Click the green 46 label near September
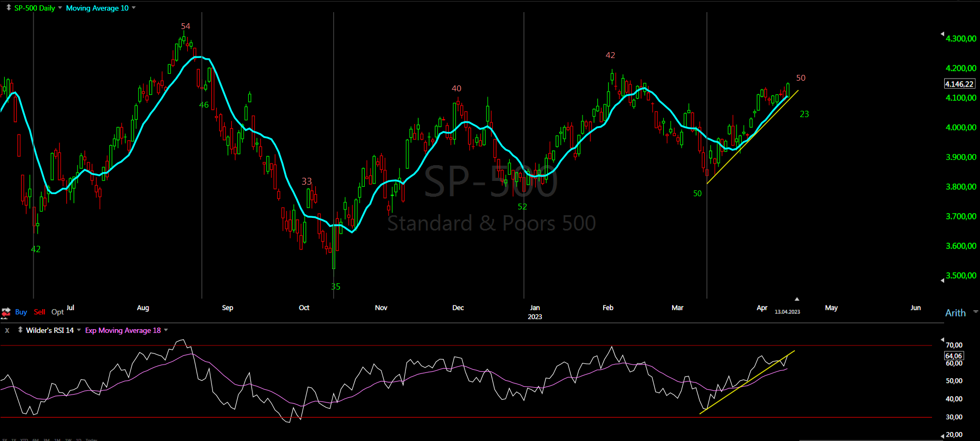The height and width of the screenshot is (441, 980). (204, 104)
